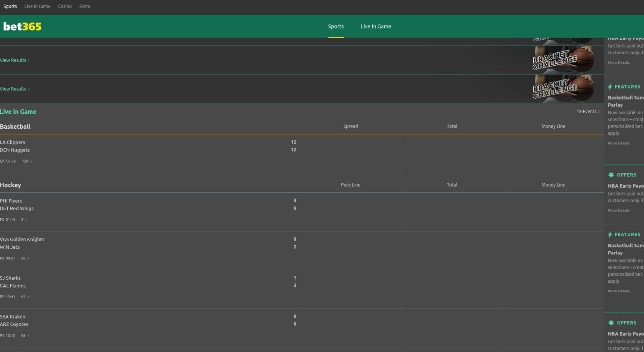
Task: Click the middle Offers star icon
Action: tap(611, 175)
